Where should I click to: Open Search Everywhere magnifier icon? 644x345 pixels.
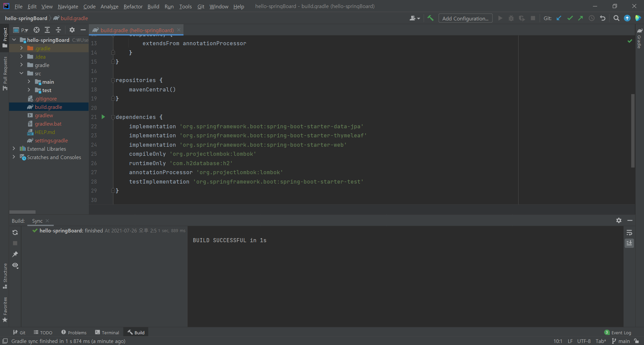tap(616, 18)
